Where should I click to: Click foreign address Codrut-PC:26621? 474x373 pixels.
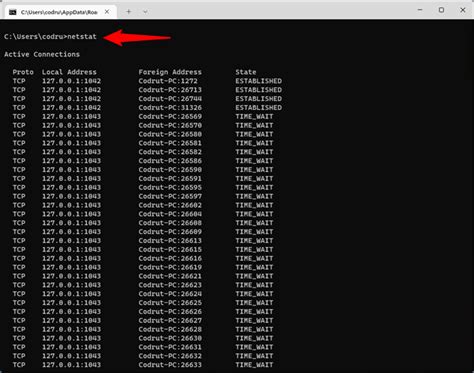(170, 276)
